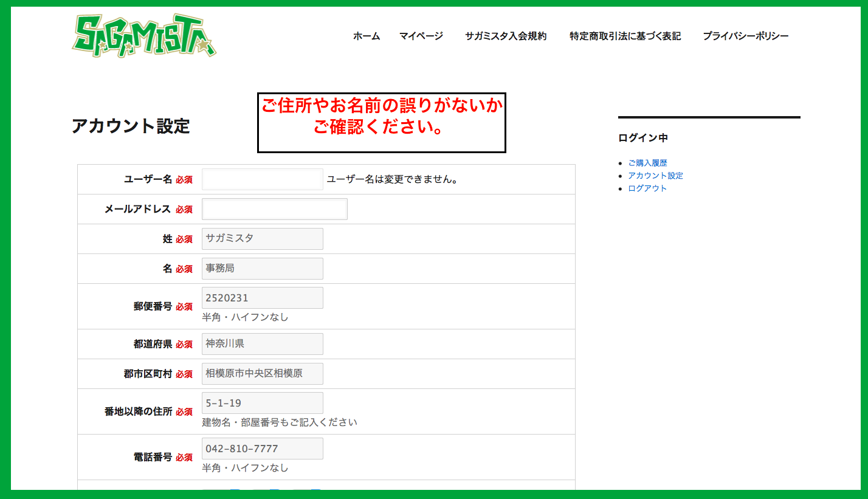Click the ログイン中 sidebar heading

[x=643, y=138]
